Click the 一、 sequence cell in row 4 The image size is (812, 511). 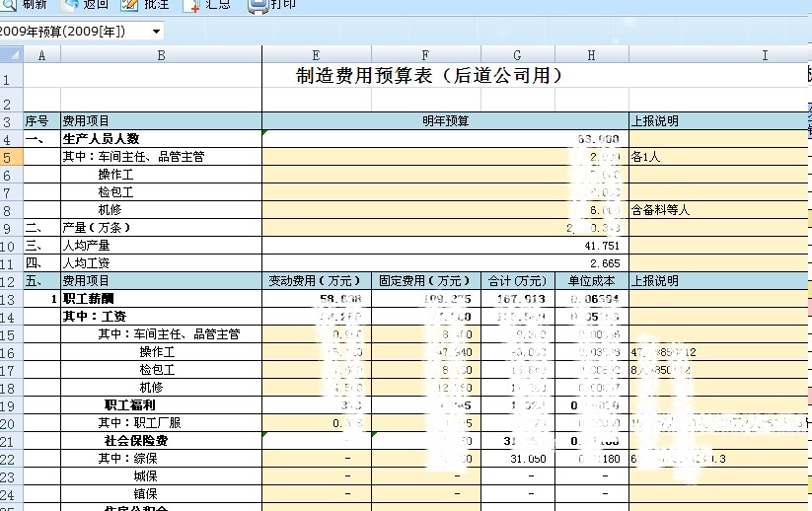[42, 139]
